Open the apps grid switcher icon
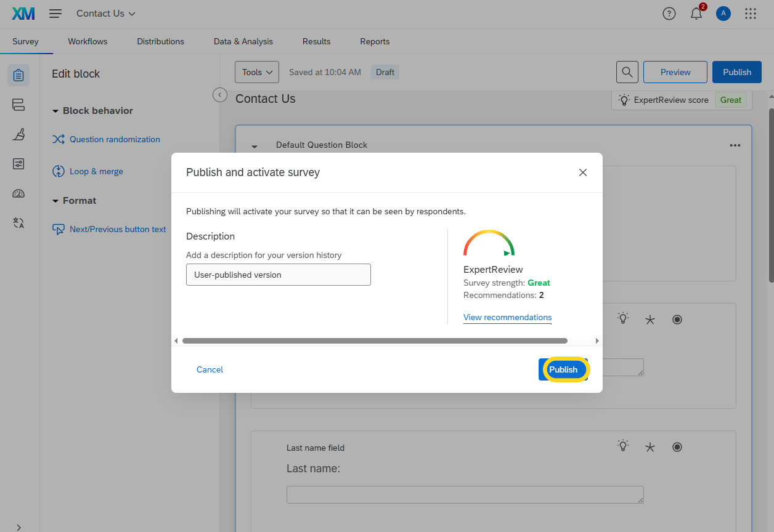 (x=750, y=14)
